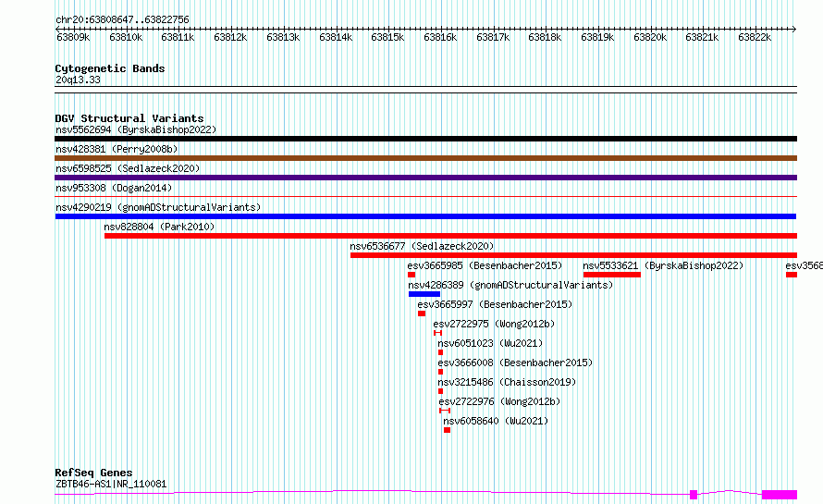Click nsv4290219 (gnomADStructuralVariants) label
The height and width of the screenshot is (504, 823).
click(x=158, y=207)
